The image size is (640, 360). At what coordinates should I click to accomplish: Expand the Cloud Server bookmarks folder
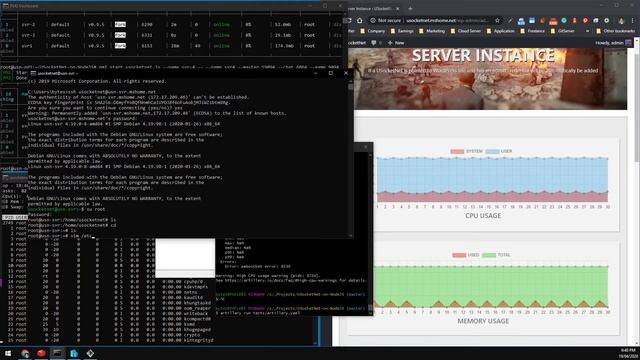point(466,31)
